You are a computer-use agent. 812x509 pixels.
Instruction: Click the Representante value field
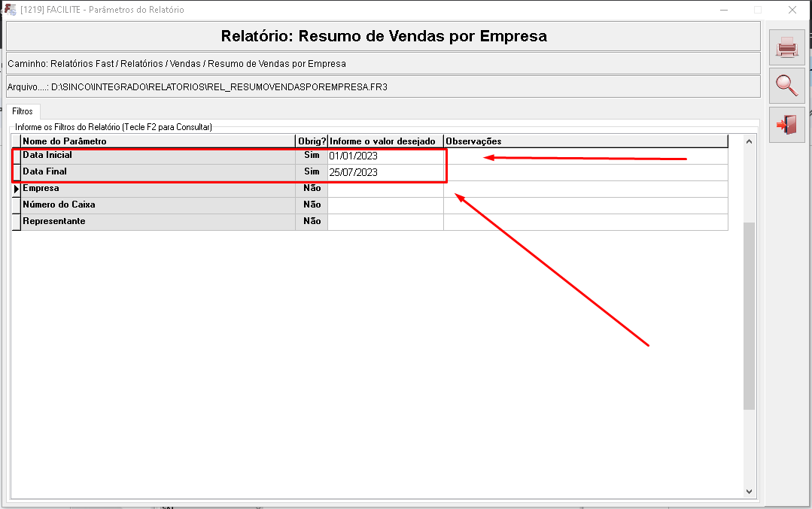coord(385,222)
